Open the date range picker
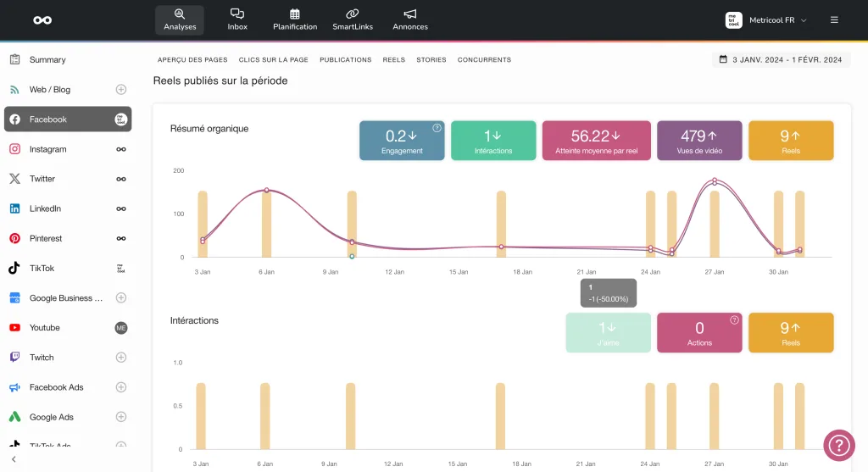Viewport: 868px width, 472px height. tap(781, 60)
